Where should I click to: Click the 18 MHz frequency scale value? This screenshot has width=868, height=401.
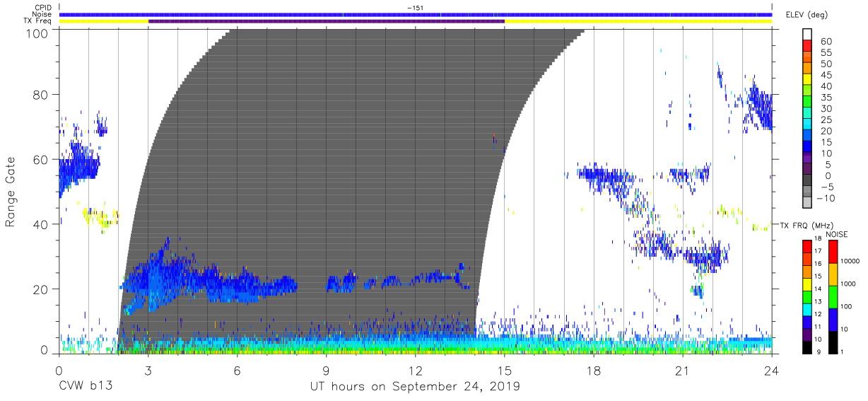point(817,239)
